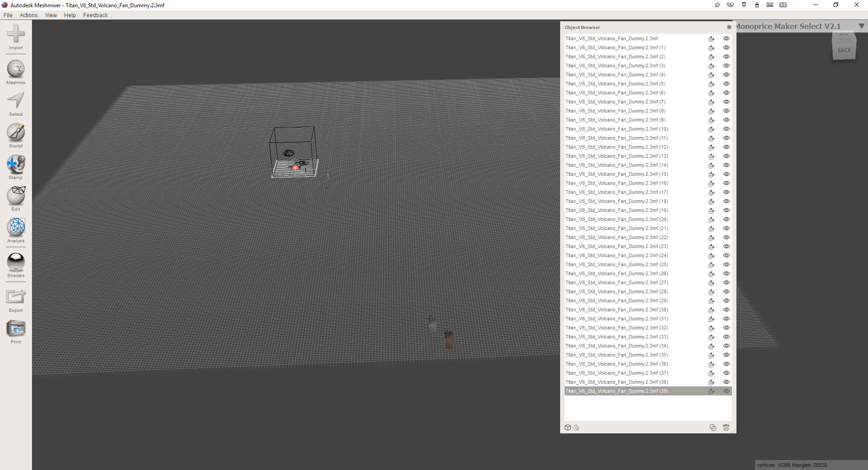The width and height of the screenshot is (868, 470).
Task: Toggle visibility of object (15)
Action: pyautogui.click(x=726, y=174)
